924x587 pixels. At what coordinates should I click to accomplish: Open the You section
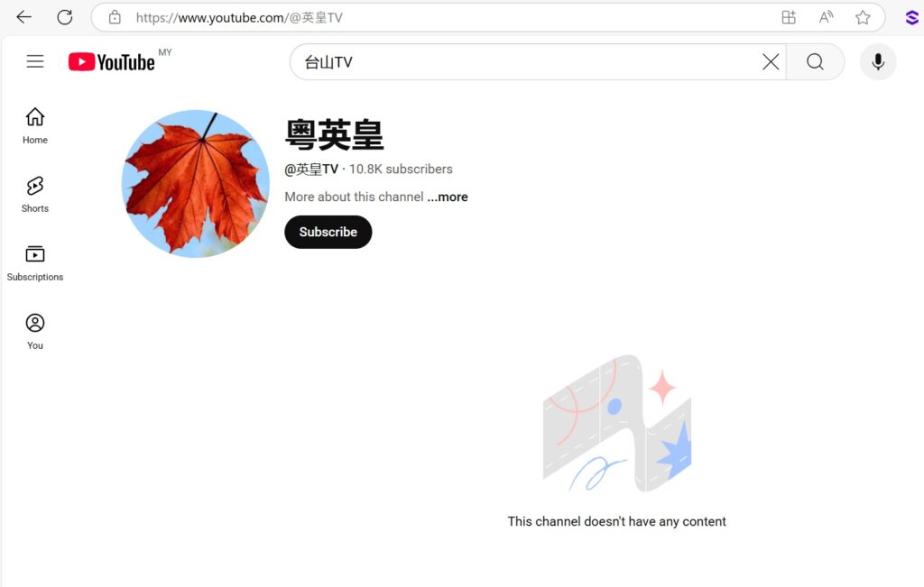[35, 332]
